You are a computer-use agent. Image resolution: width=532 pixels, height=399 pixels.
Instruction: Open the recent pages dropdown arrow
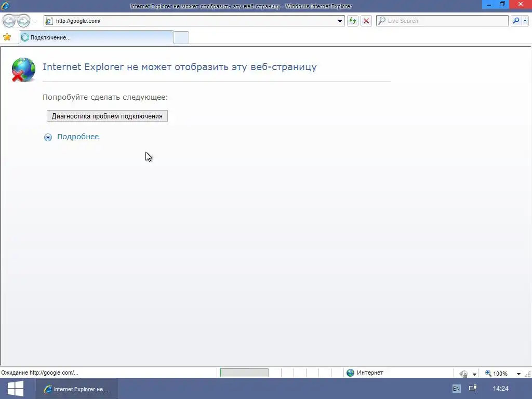tap(35, 21)
